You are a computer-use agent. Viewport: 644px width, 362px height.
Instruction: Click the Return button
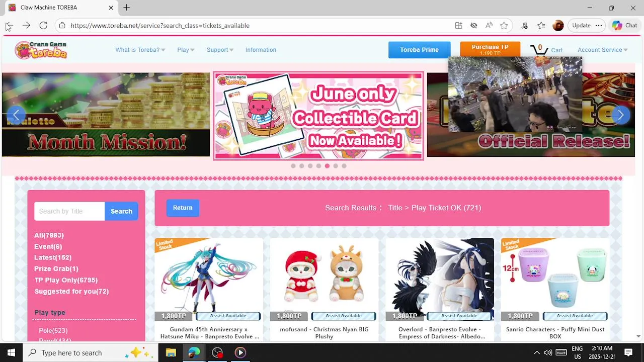[x=183, y=208]
